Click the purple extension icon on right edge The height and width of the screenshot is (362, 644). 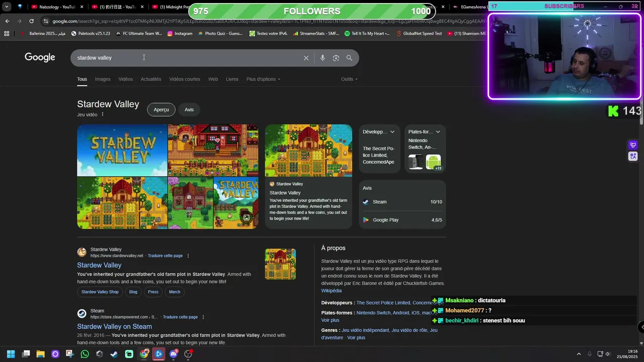(x=633, y=145)
